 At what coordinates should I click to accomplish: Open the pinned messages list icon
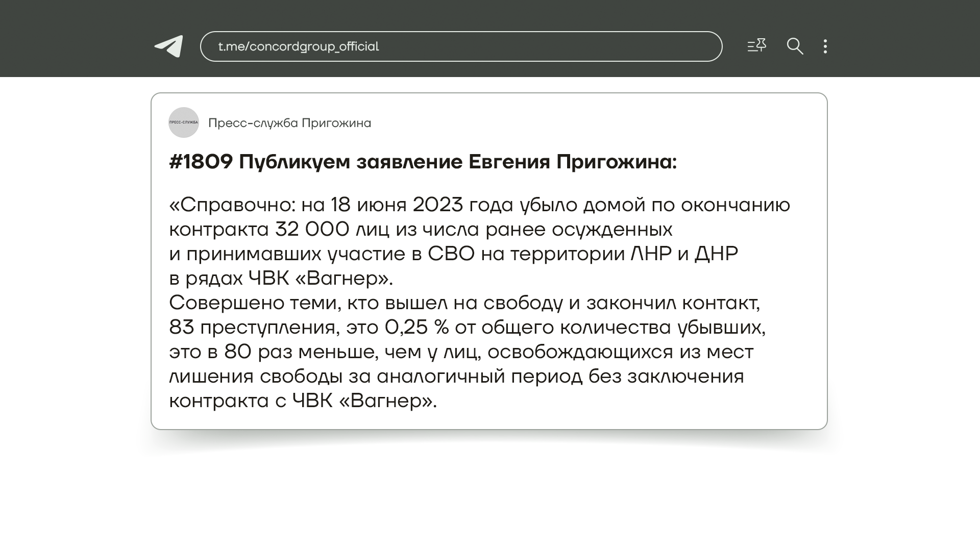click(x=756, y=46)
